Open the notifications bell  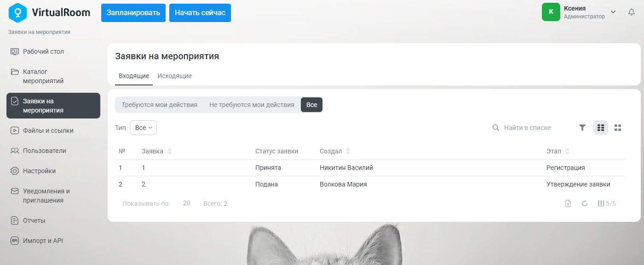632,12
